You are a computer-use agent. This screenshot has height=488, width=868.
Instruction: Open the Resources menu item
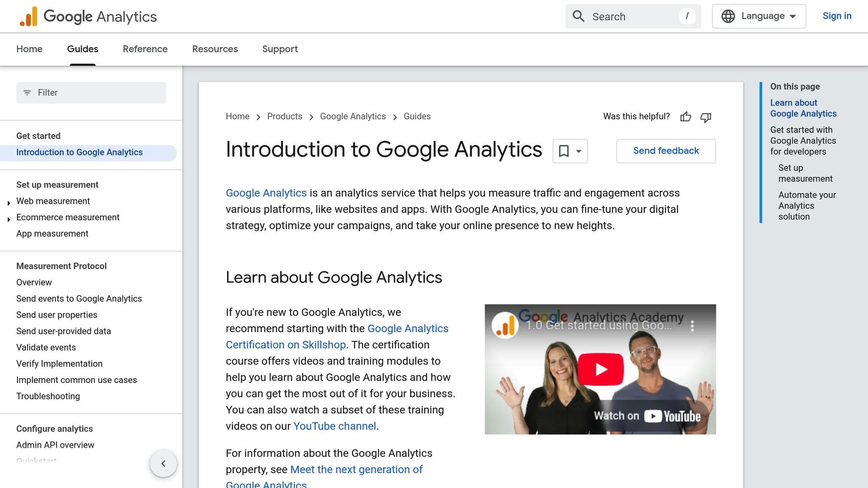214,49
